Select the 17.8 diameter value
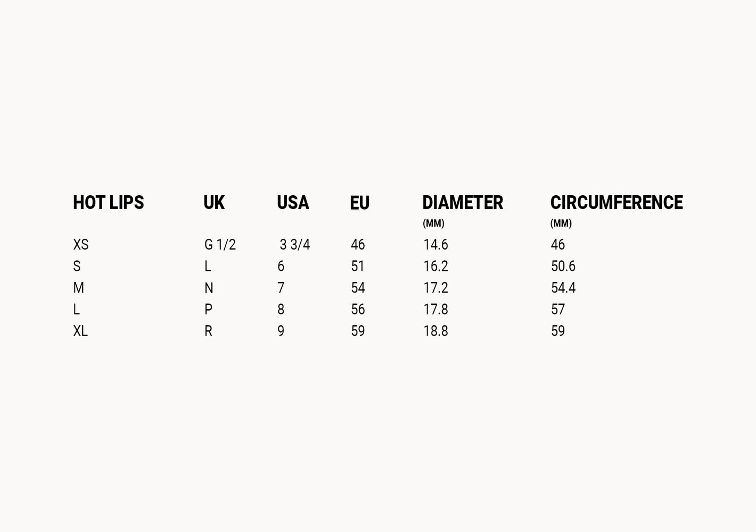 coord(435,310)
